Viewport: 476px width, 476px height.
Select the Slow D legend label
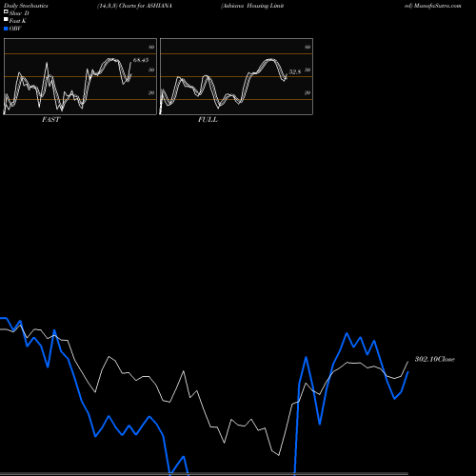(x=19, y=13)
